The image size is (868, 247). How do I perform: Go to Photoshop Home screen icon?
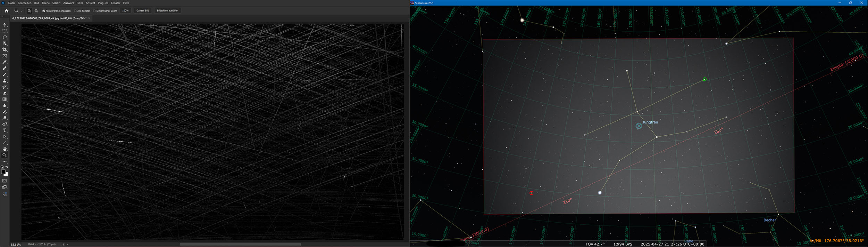coord(7,11)
